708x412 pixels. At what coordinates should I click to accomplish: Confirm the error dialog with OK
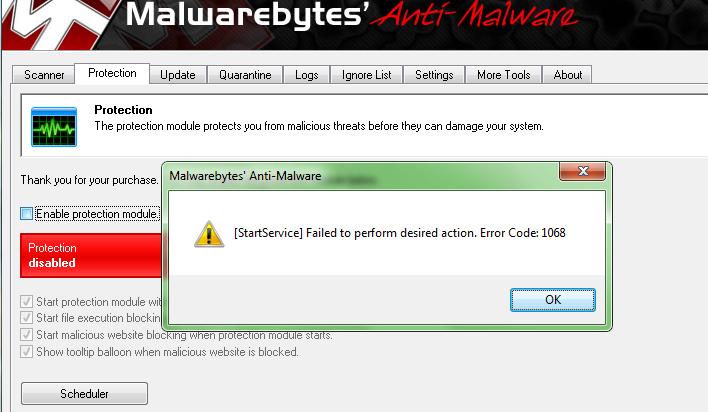(x=553, y=300)
